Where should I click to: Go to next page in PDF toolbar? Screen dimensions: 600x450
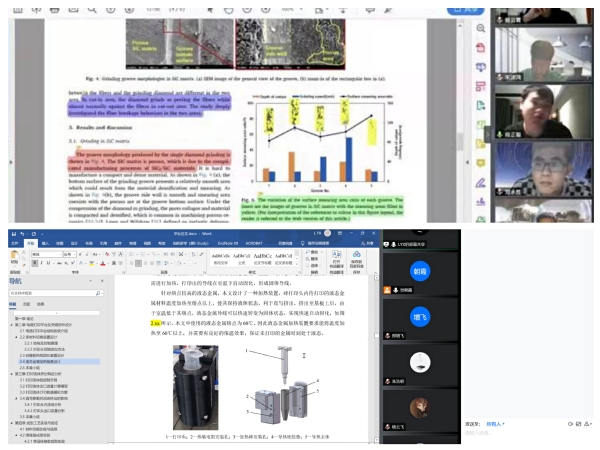pos(129,10)
